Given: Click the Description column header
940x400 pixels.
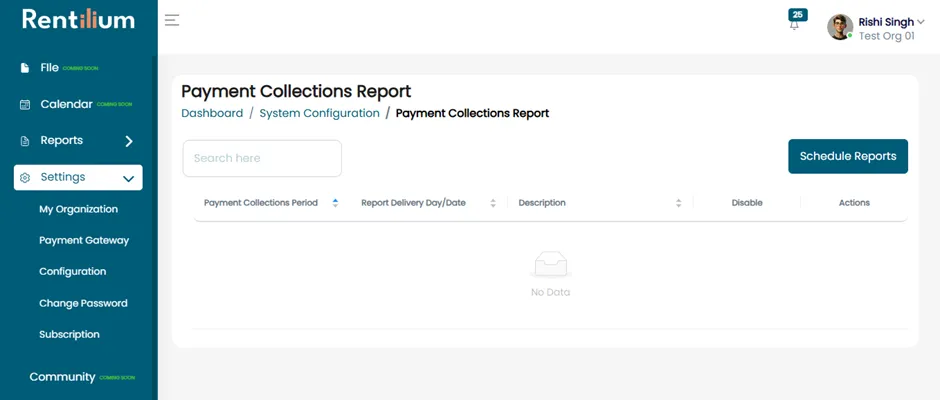Looking at the screenshot, I should point(542,203).
